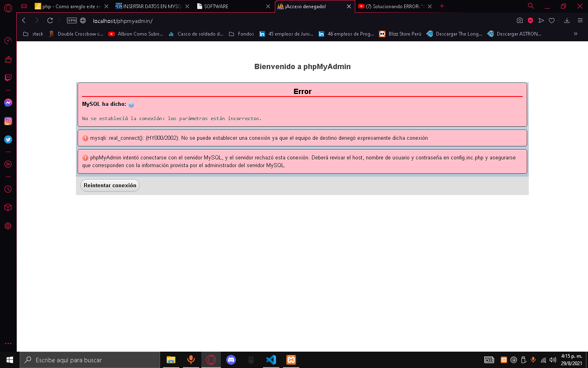Close the 'INSERTAR DATOS EN MYSQL' tab
The width and height of the screenshot is (588, 368).
[187, 7]
